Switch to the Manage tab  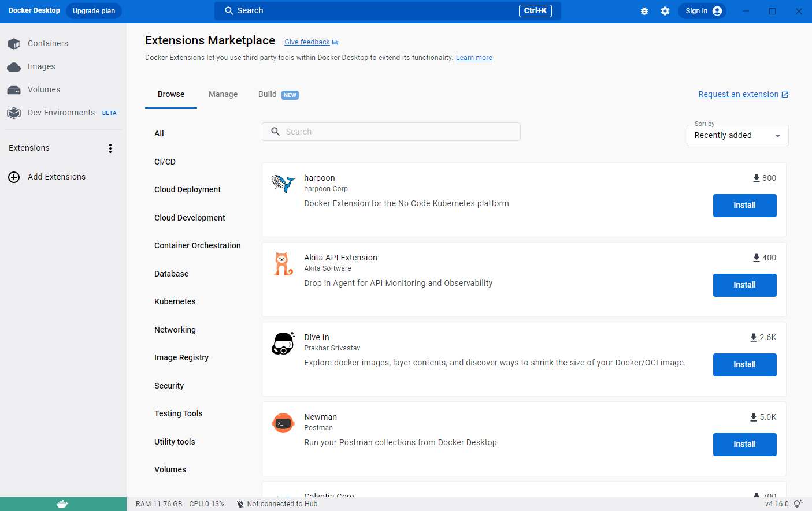[223, 95]
